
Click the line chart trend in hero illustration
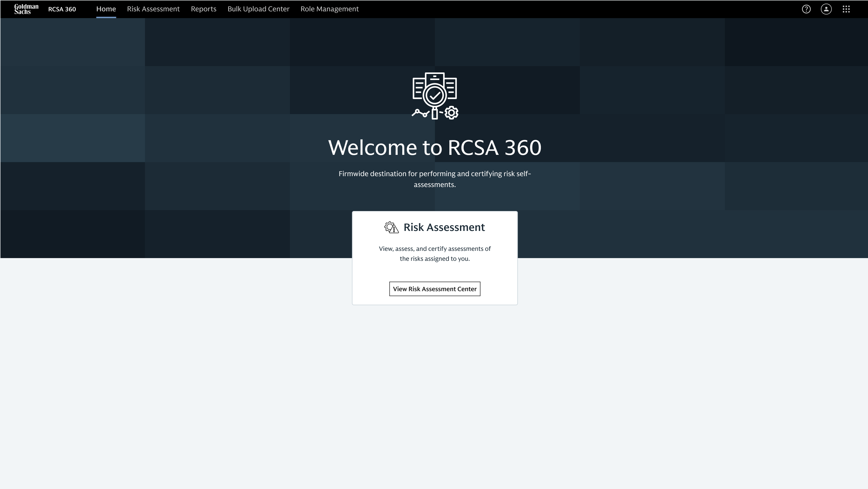tap(420, 113)
